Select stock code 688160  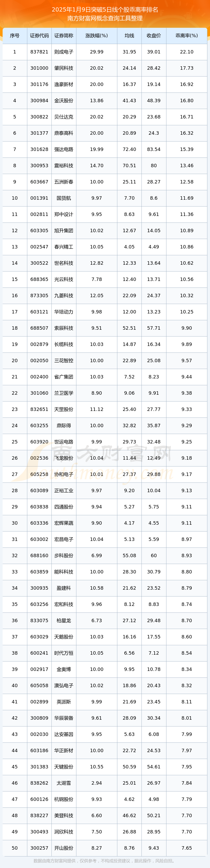39,555
